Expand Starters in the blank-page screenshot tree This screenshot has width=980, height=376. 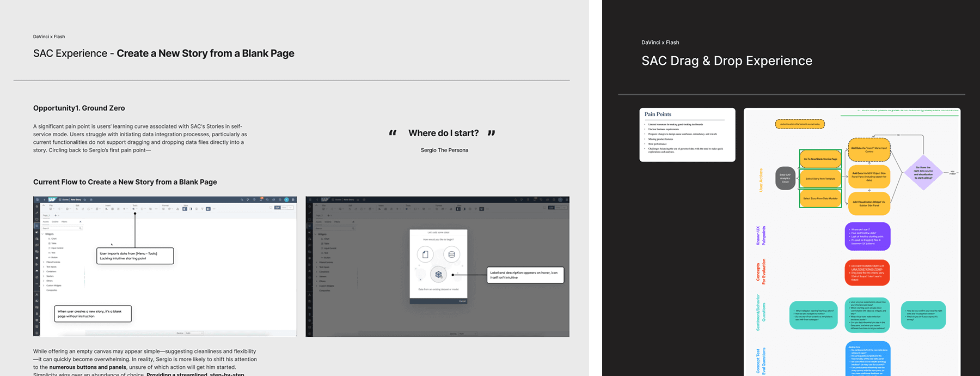pyautogui.click(x=44, y=276)
